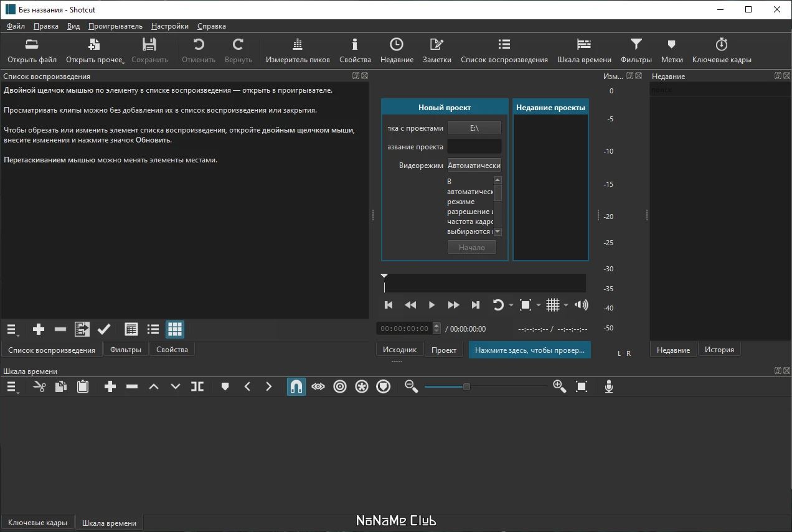The width and height of the screenshot is (792, 532).
Task: Open the Проигрыватель menu
Action: (115, 26)
